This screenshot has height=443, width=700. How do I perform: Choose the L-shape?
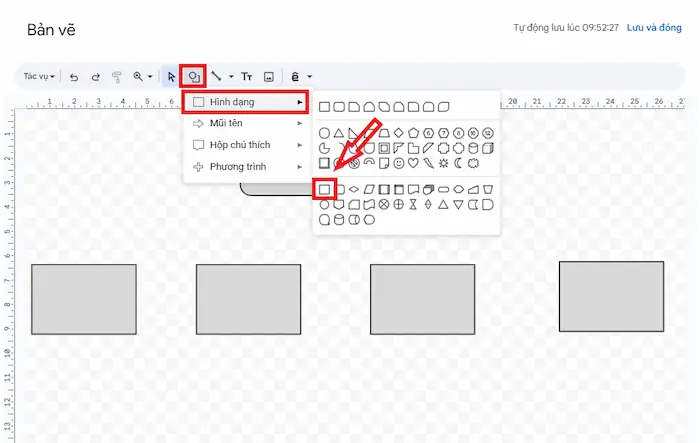[413, 148]
